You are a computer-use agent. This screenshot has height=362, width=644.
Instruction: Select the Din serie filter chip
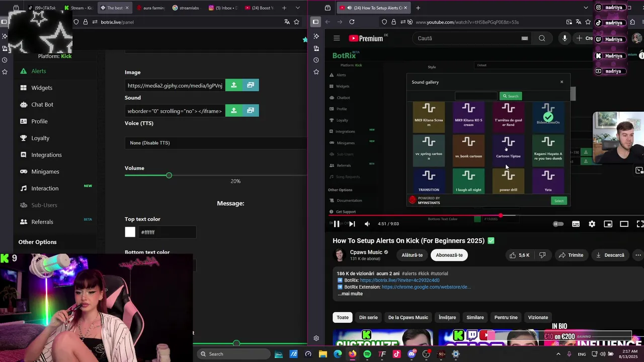(368, 317)
